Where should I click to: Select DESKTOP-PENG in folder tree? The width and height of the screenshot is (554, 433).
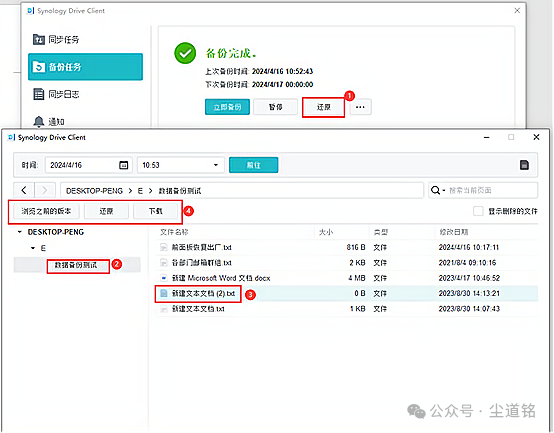[x=55, y=232]
